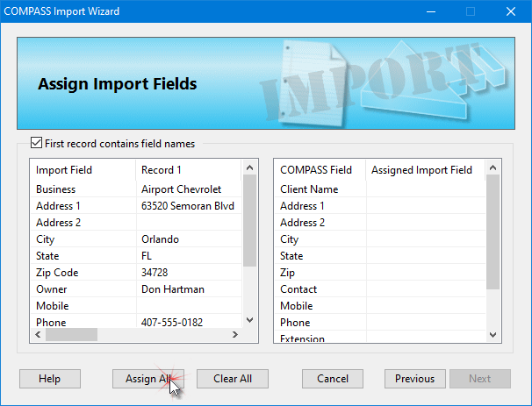
Task: Select Address 2 in the Import Field list
Action: tap(58, 223)
